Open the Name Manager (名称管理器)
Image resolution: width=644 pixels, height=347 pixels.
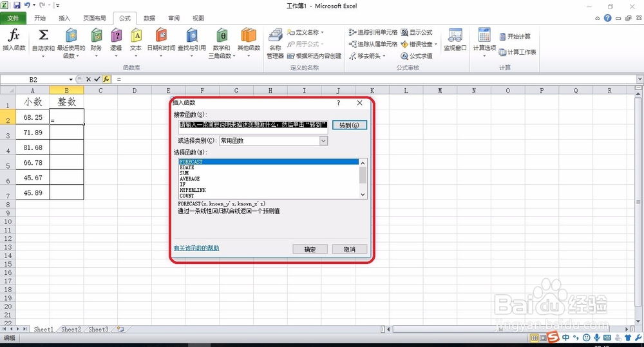(x=275, y=43)
